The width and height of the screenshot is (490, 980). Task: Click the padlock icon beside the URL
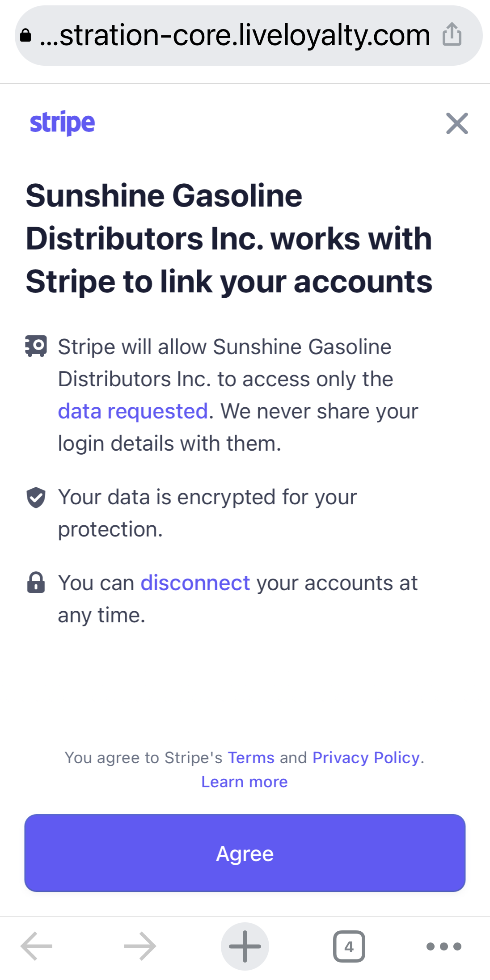[26, 35]
